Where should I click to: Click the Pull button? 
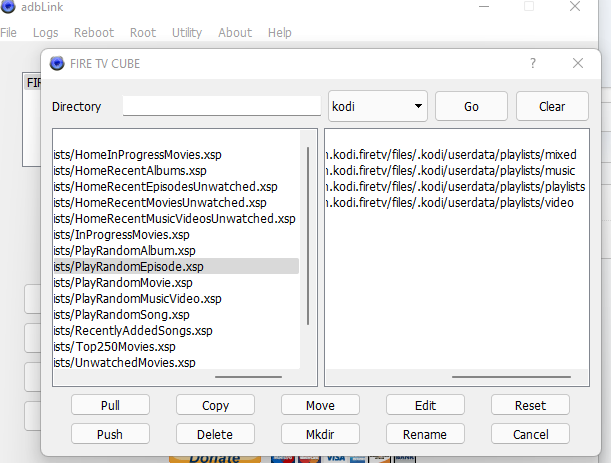point(110,405)
